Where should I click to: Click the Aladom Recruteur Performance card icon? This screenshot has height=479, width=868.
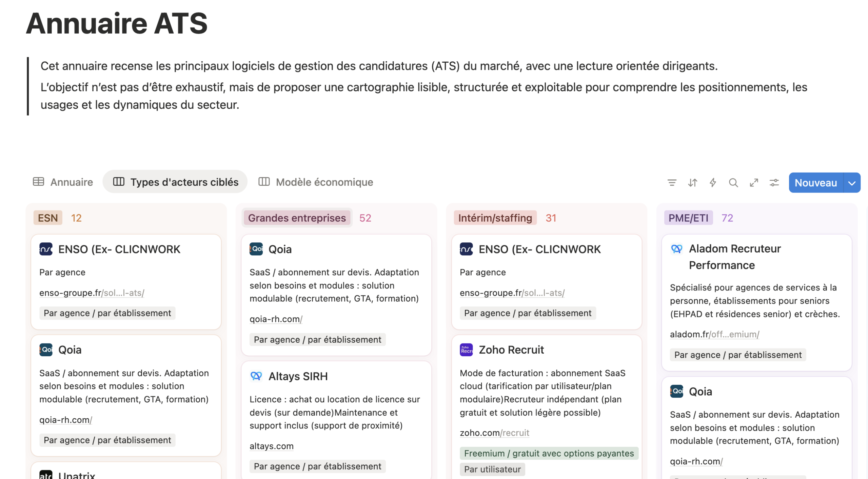coord(676,249)
